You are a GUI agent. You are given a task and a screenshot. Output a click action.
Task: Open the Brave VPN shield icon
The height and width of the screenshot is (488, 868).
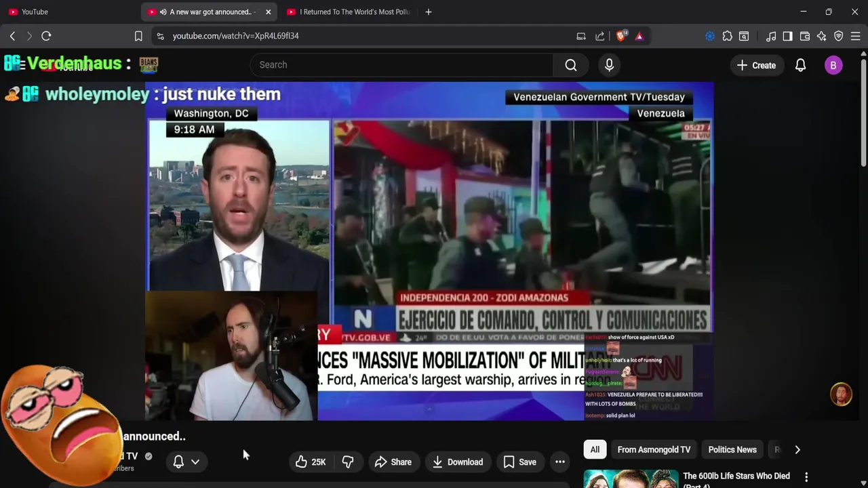click(x=839, y=36)
